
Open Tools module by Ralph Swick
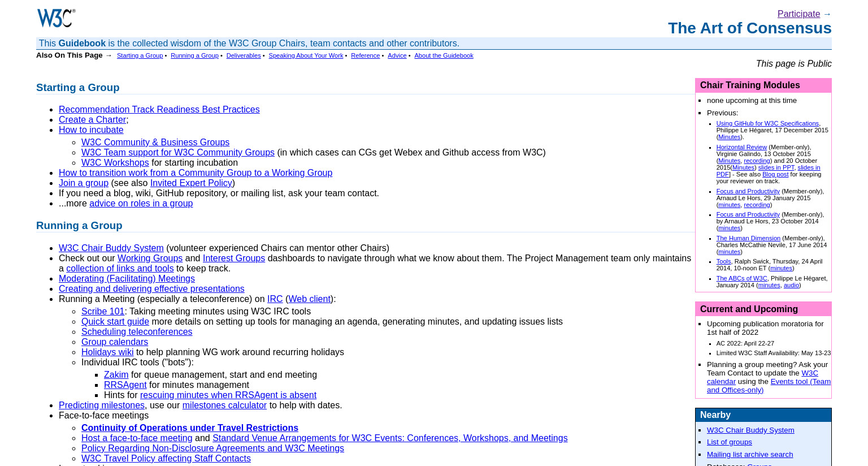pyautogui.click(x=724, y=261)
